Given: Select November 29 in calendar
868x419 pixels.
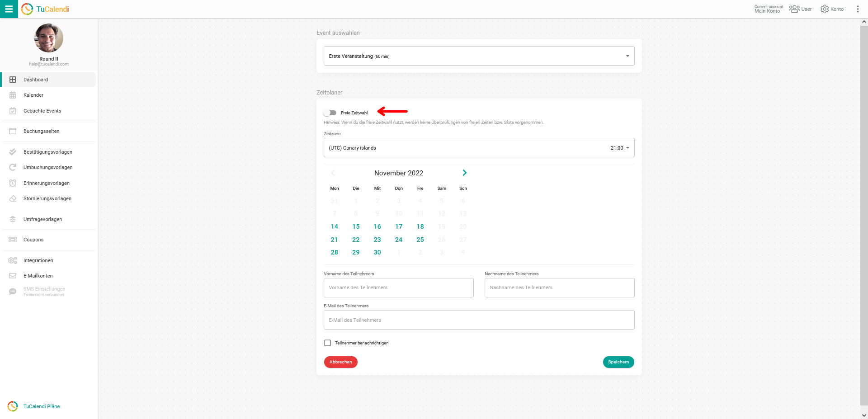Looking at the screenshot, I should pos(356,252).
